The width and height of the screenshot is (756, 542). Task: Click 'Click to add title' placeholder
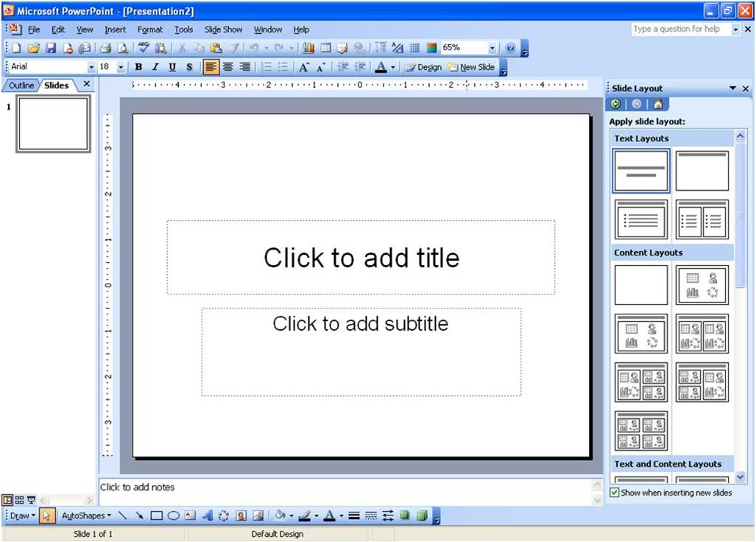pyautogui.click(x=361, y=258)
